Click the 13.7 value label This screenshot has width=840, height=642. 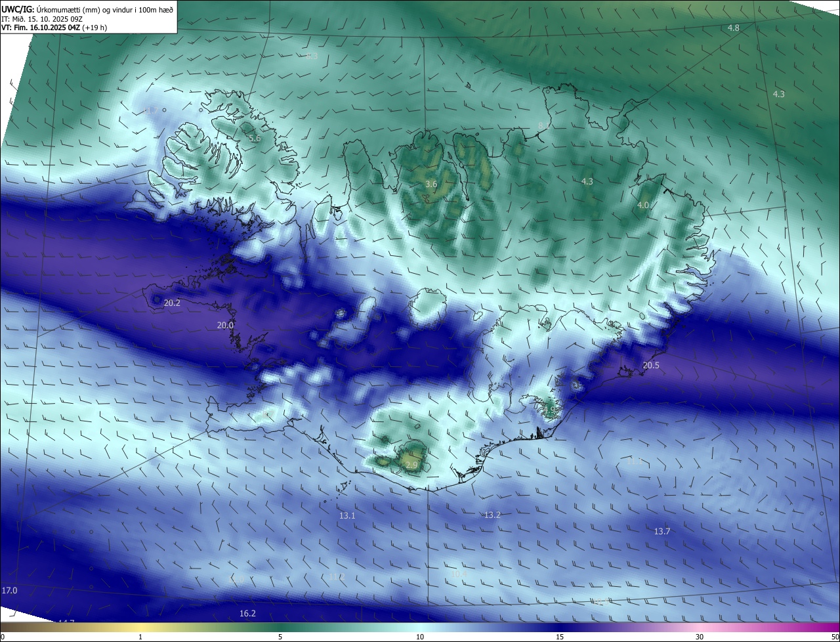(x=662, y=531)
